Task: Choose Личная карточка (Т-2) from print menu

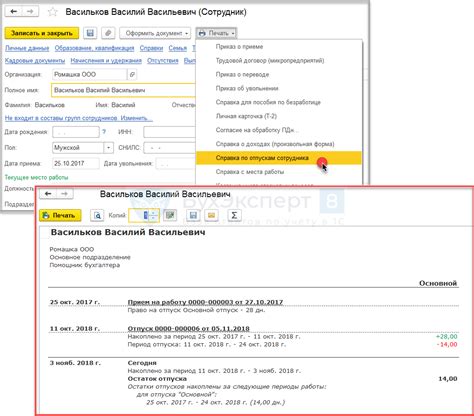Action: coord(246,116)
